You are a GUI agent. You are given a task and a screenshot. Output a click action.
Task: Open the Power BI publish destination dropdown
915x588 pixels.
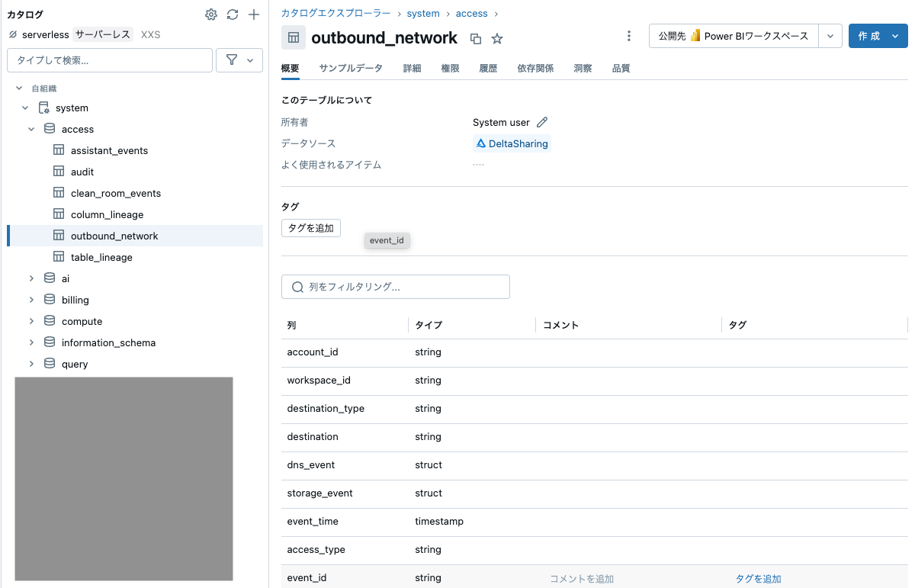(830, 35)
